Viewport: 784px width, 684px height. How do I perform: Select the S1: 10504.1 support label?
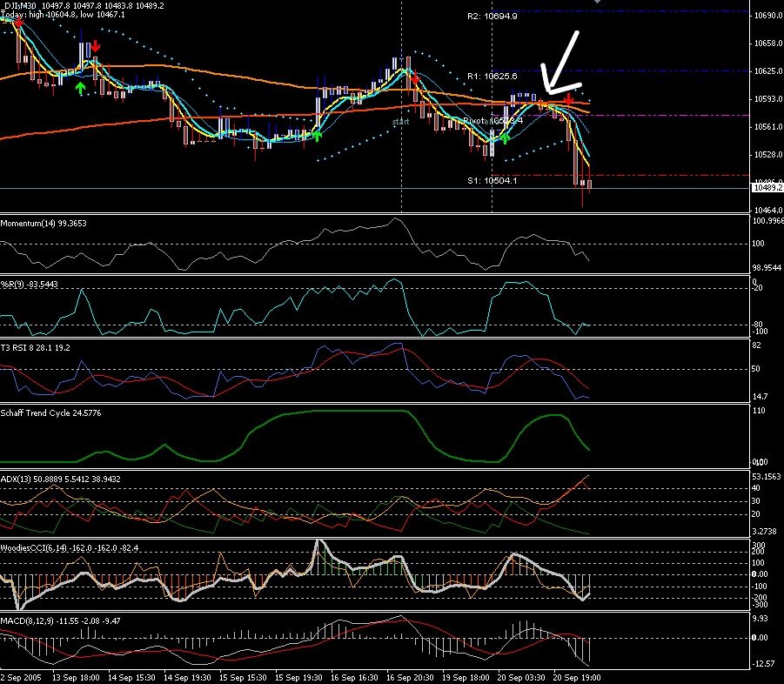point(492,180)
